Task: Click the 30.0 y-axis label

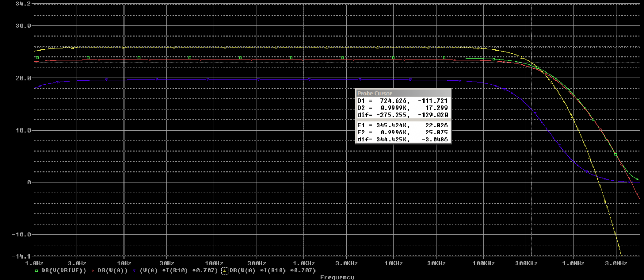Action: (24, 26)
